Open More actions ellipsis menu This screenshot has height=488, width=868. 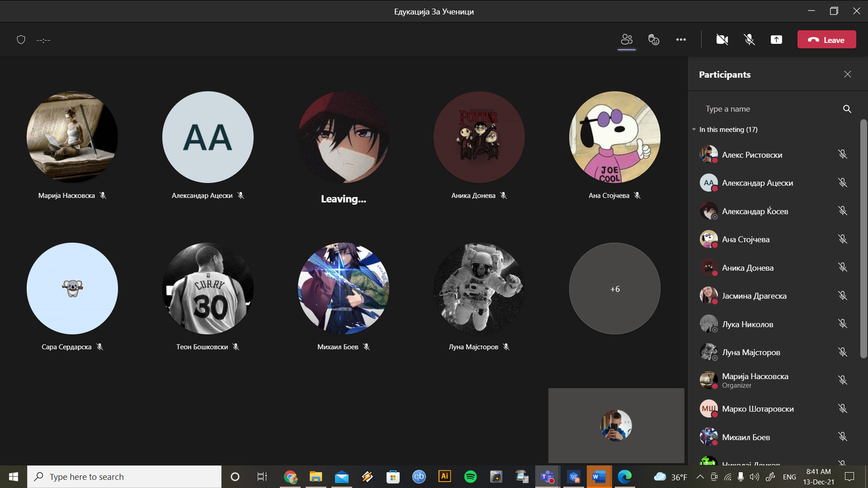(681, 40)
